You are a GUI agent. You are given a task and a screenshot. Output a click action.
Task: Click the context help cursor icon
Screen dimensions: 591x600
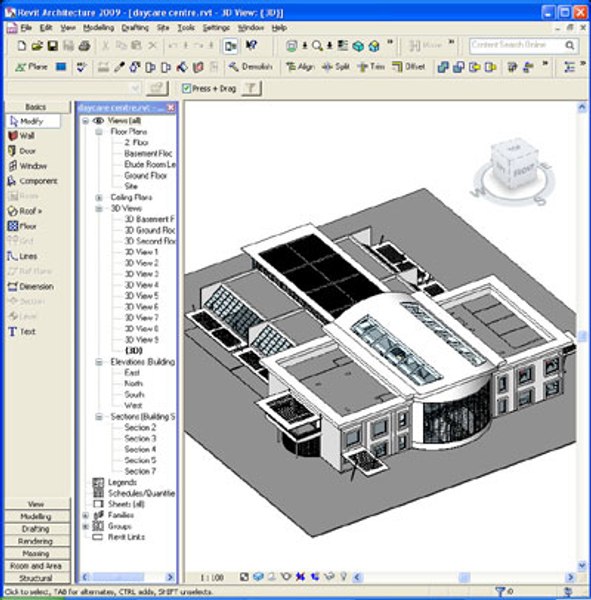[x=251, y=46]
